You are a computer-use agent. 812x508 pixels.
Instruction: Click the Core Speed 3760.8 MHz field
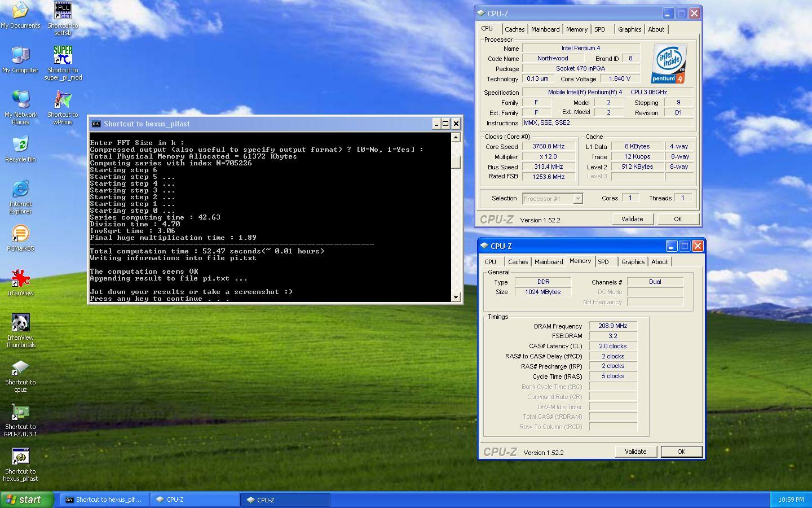pos(548,146)
